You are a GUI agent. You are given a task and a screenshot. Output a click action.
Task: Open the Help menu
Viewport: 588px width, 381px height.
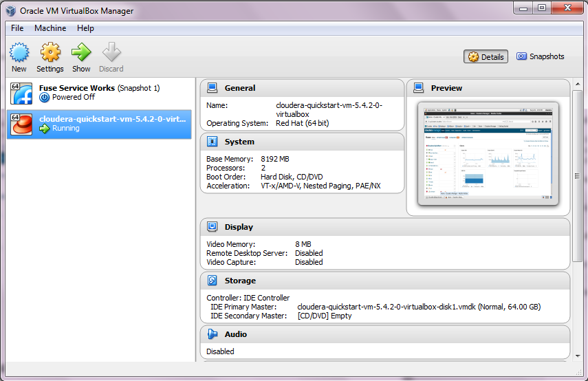(x=85, y=28)
